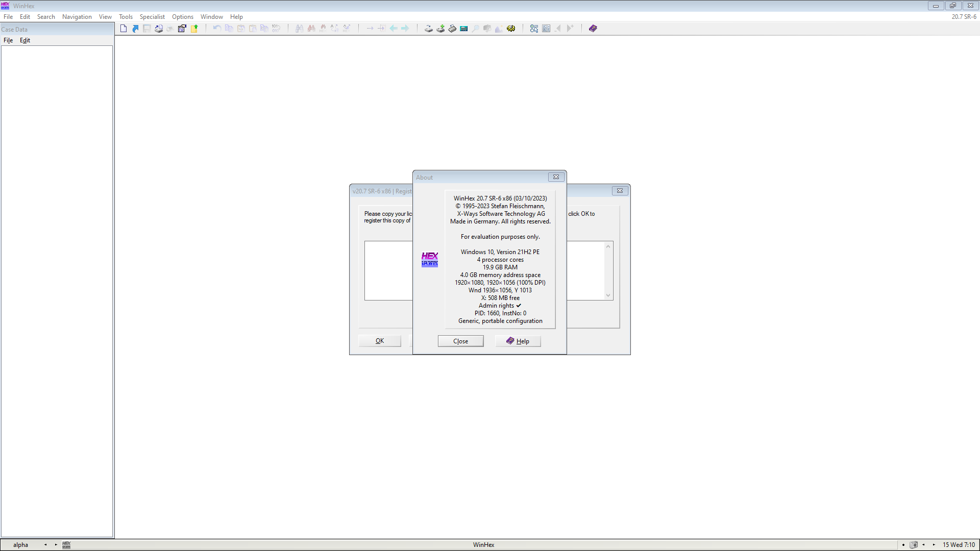
Task: Click the magnifier Analyze icon in toolbar
Action: pos(476,29)
